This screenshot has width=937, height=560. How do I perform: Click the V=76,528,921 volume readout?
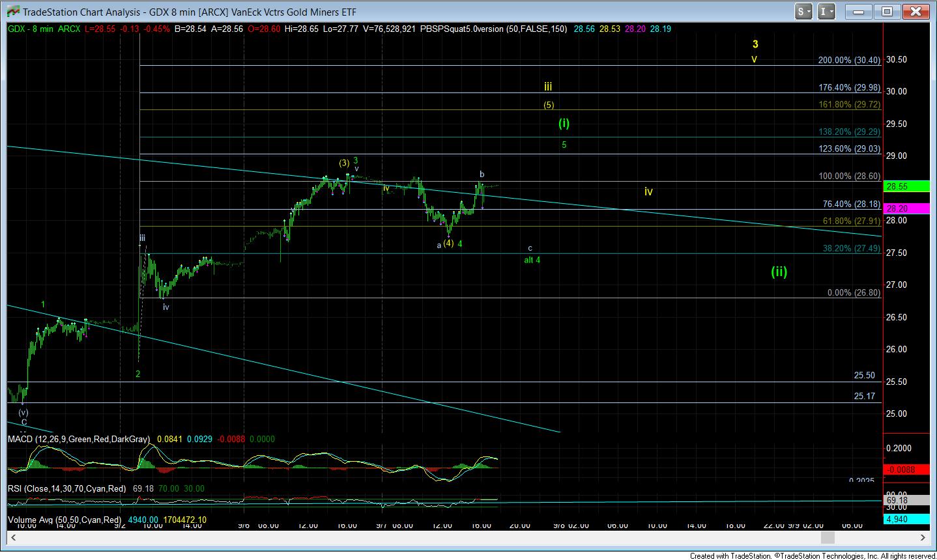coord(388,29)
